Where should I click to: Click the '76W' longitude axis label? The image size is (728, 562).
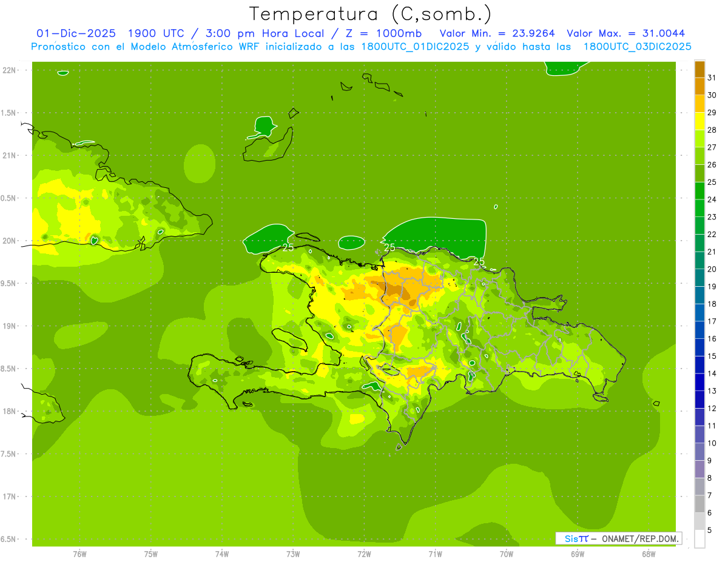(x=79, y=554)
